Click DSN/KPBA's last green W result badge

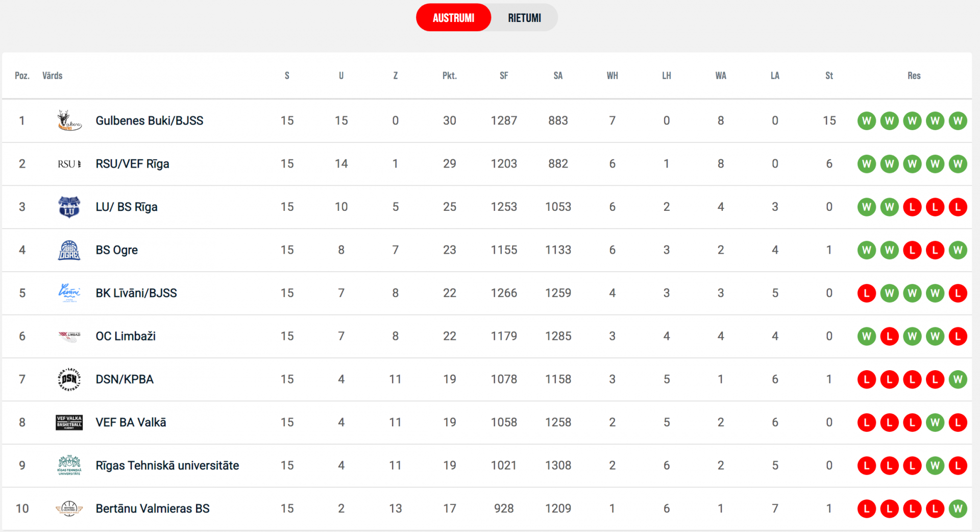pyautogui.click(x=958, y=379)
